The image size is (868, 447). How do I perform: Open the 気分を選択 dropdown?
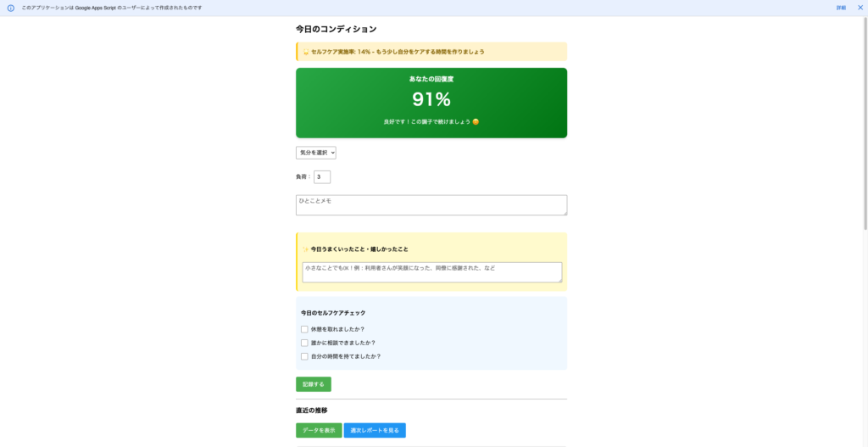(316, 153)
